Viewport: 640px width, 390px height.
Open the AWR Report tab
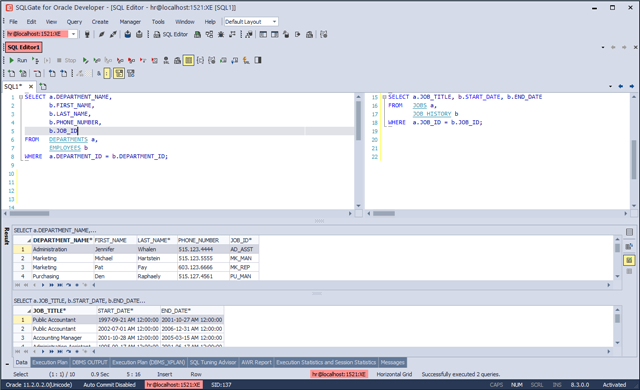click(256, 362)
